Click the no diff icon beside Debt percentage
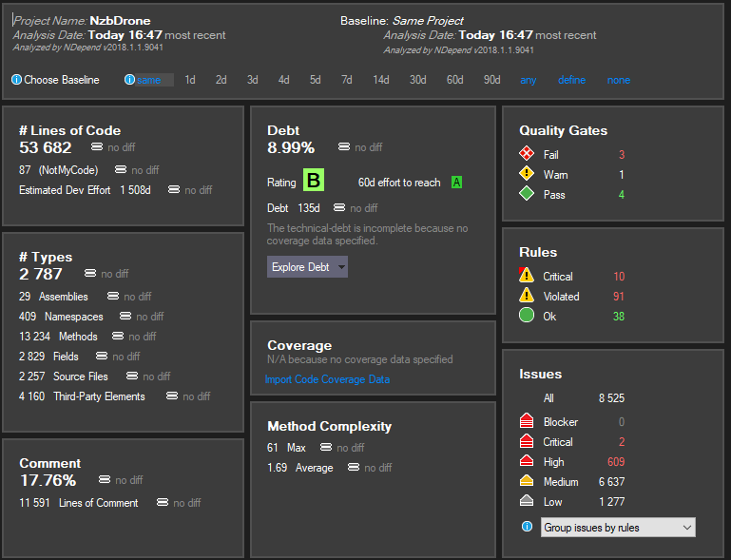This screenshot has width=731, height=560. (344, 146)
